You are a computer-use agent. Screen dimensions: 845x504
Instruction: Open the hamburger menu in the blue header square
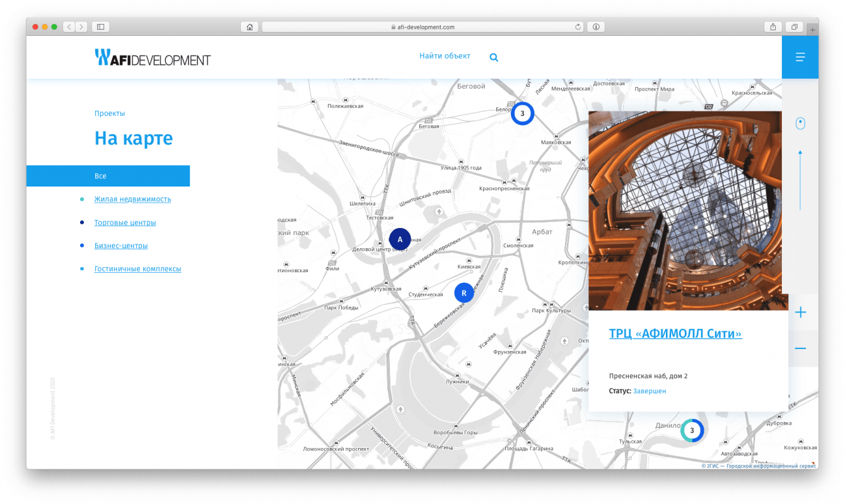800,57
